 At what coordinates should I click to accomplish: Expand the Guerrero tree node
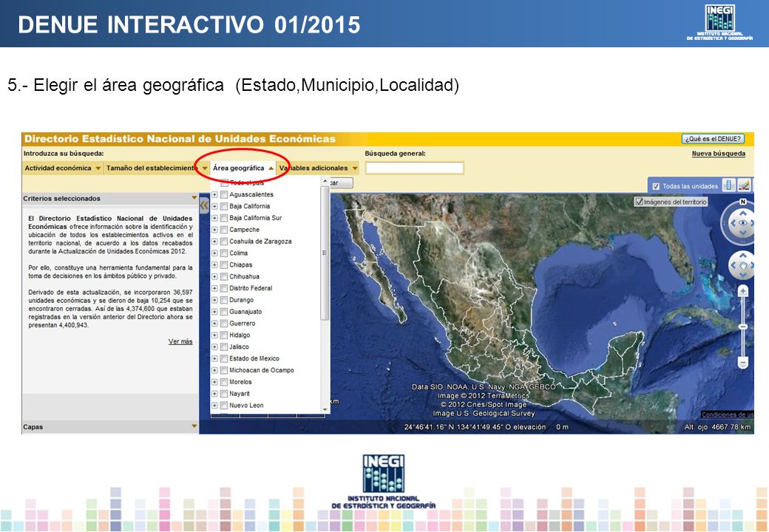click(x=214, y=324)
